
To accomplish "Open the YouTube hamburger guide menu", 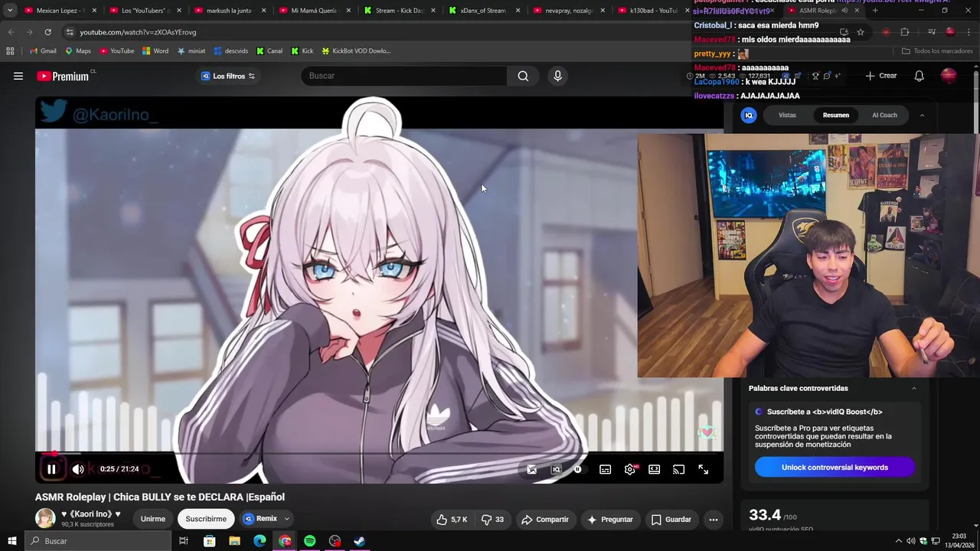I will pos(18,76).
